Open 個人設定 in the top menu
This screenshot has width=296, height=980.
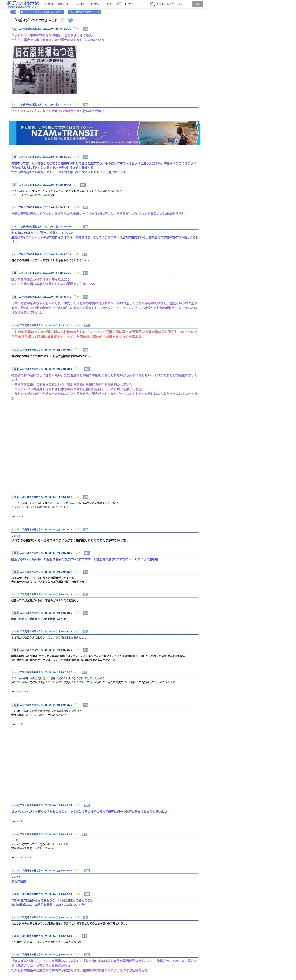click(81, 4)
